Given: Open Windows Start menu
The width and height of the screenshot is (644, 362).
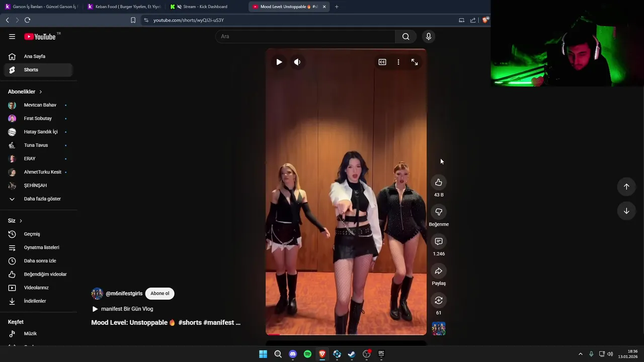Looking at the screenshot, I should [x=263, y=354].
